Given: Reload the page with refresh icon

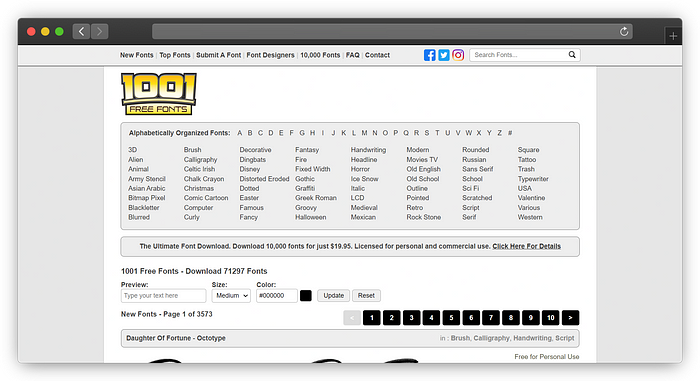Looking at the screenshot, I should point(624,31).
